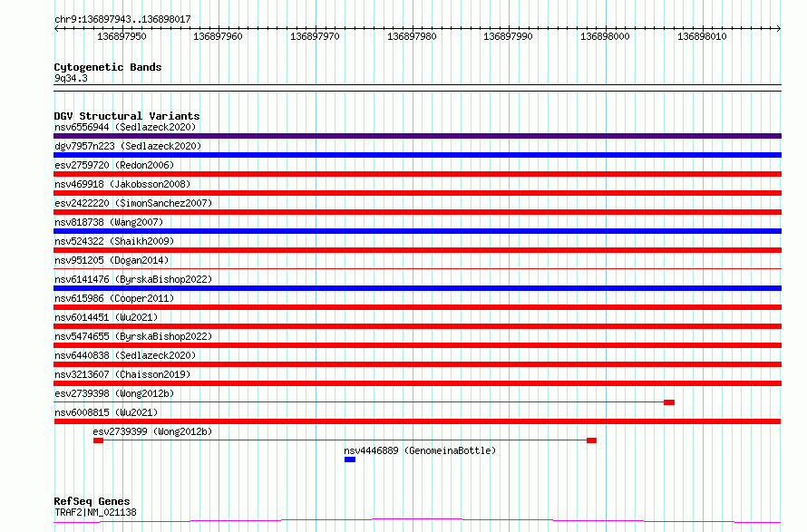The height and width of the screenshot is (532, 807).
Task: Select the magenta TRAF2 gene line
Action: 417,521
